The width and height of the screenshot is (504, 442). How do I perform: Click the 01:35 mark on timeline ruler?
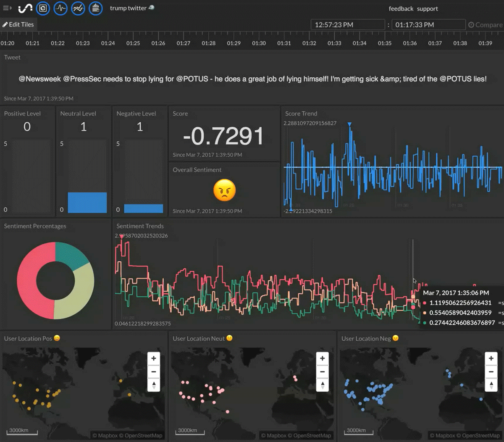click(x=384, y=43)
